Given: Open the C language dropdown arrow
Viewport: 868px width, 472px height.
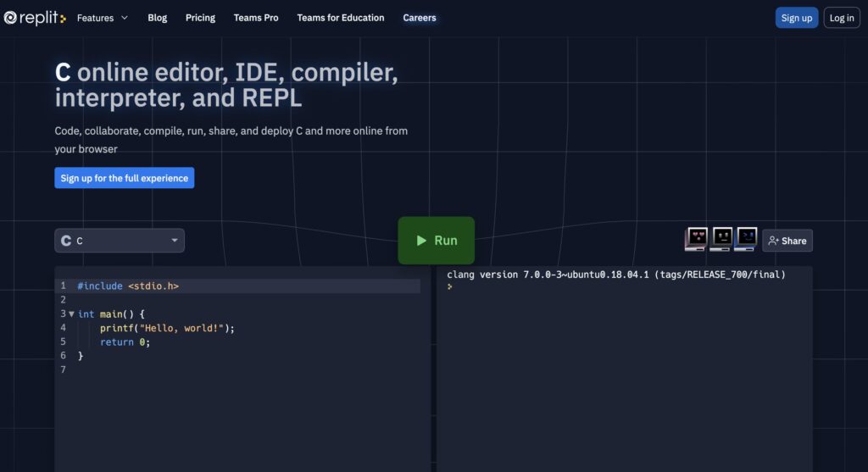Looking at the screenshot, I should [x=175, y=240].
